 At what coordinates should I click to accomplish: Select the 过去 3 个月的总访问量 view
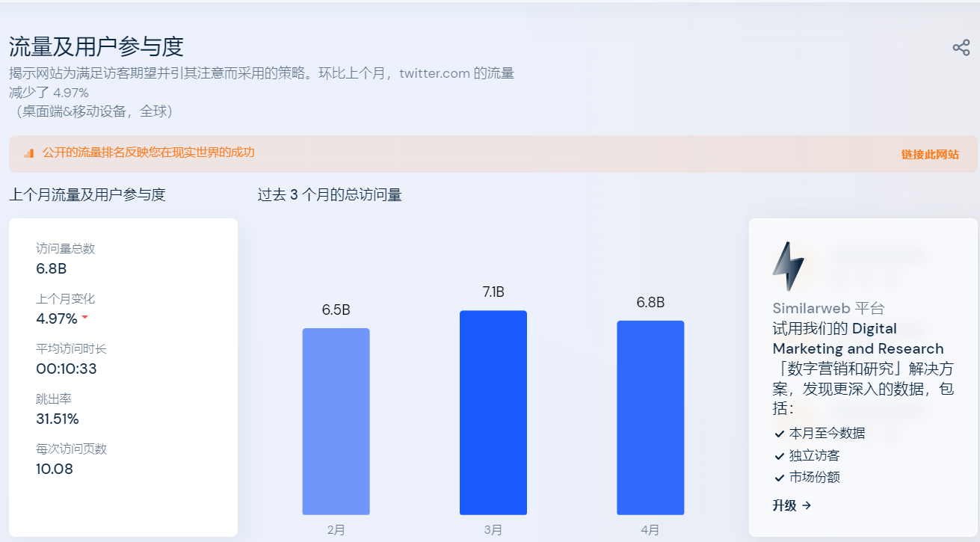[x=329, y=194]
